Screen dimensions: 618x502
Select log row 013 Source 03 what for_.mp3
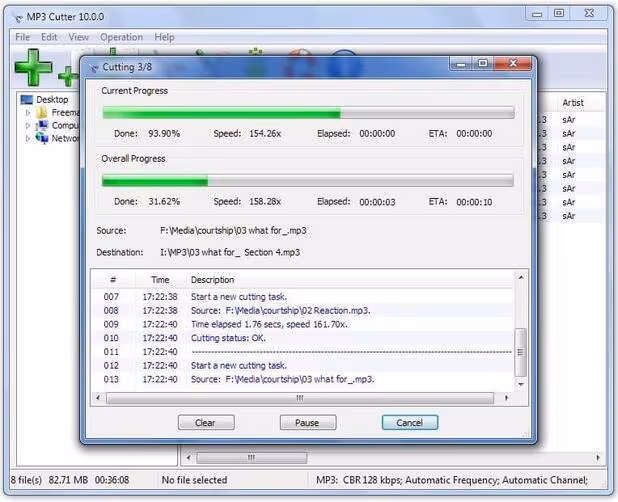[302, 379]
